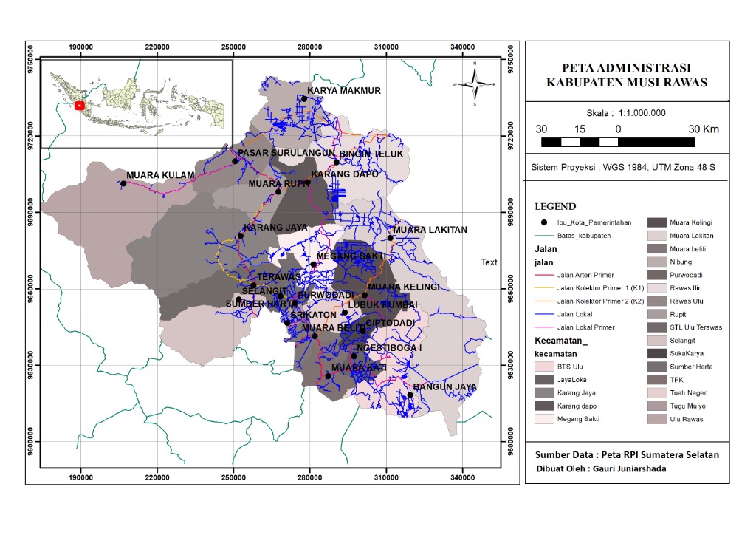Viewport: 756px width, 535px height.
Task: Click the MUARA KATI map label
Action: pos(359,367)
